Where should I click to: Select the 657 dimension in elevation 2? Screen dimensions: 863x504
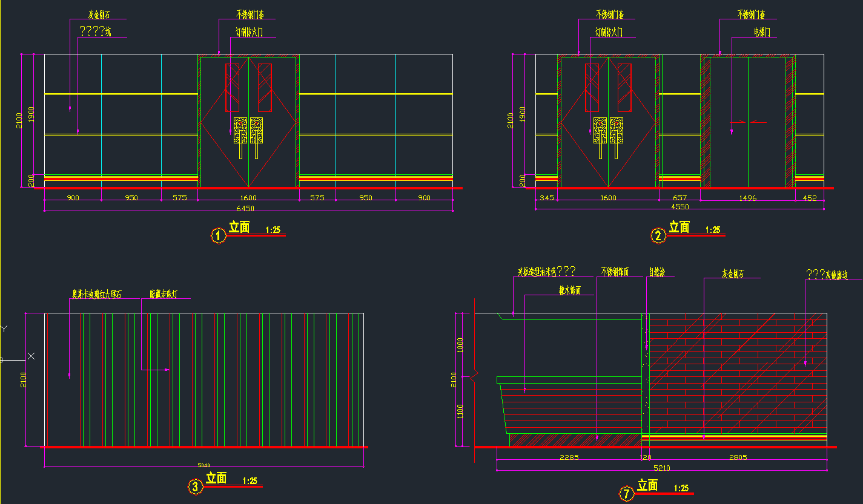coord(679,198)
